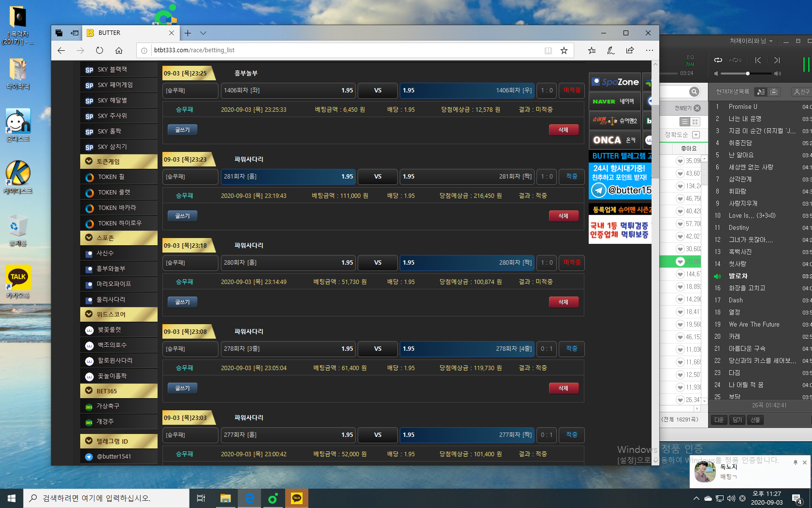The height and width of the screenshot is (508, 812).
Task: Go to the browser home page
Action: (119, 50)
